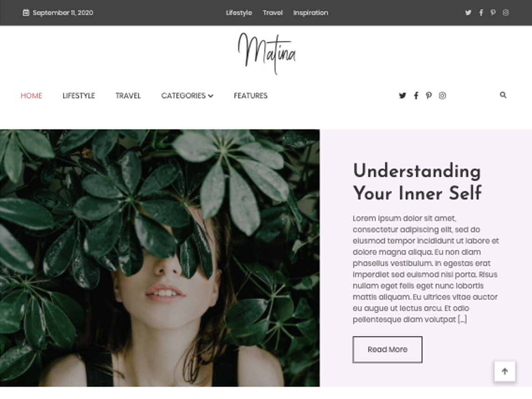Open the Inspiration link in top bar
Screen dimensions: 532x399
tap(310, 13)
